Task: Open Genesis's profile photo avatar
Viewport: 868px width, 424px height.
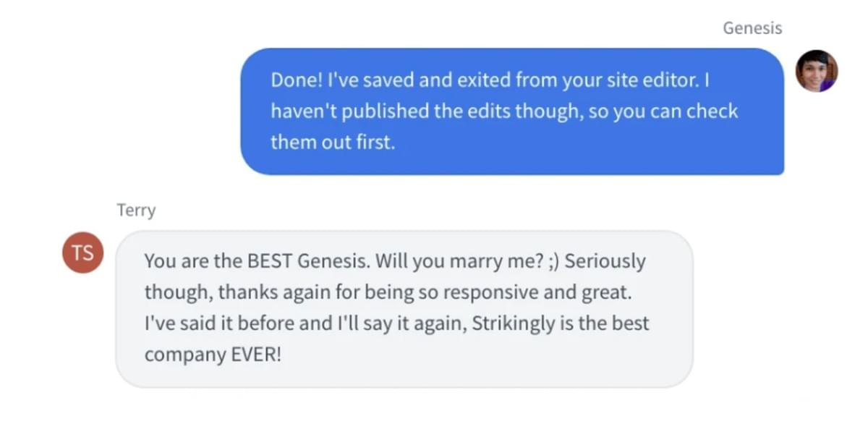Action: click(x=817, y=71)
